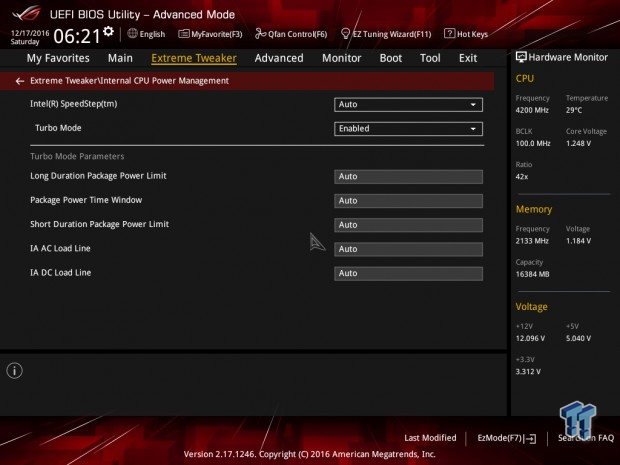Viewport: 620px width, 465px height.
Task: Click the English language globe icon
Action: [x=132, y=34]
